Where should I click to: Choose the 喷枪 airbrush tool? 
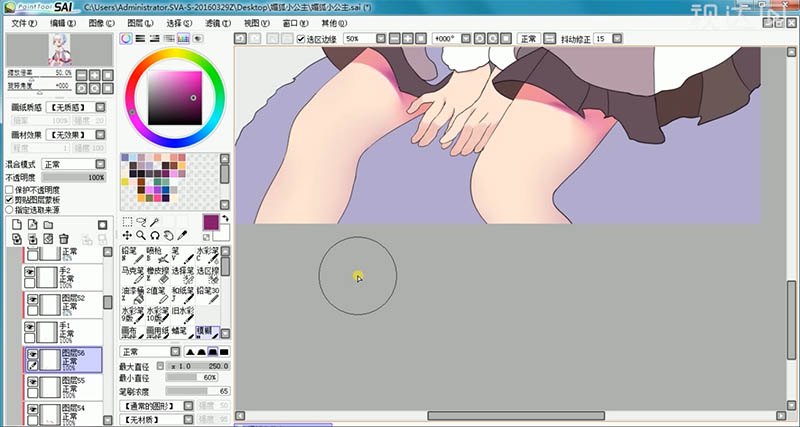click(x=157, y=255)
